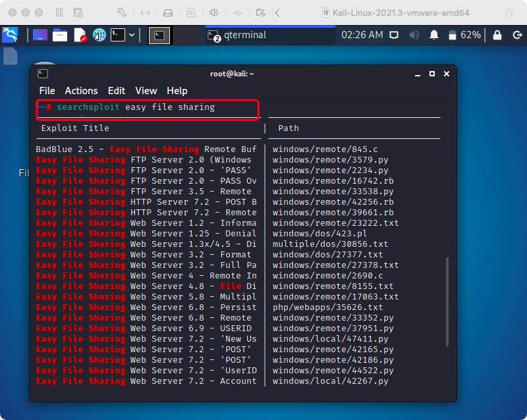
Task: Open display settings monitor icon
Action: click(394, 35)
